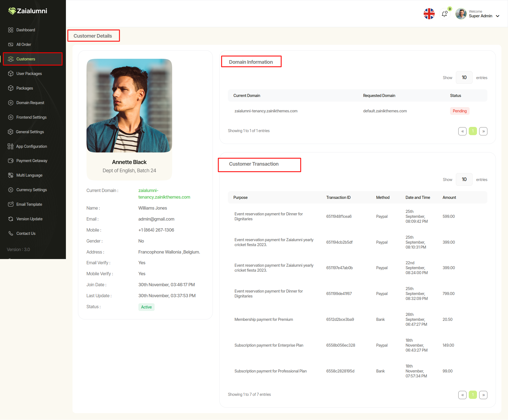Click the Domain Request icon
This screenshot has height=420, width=508.
click(11, 103)
